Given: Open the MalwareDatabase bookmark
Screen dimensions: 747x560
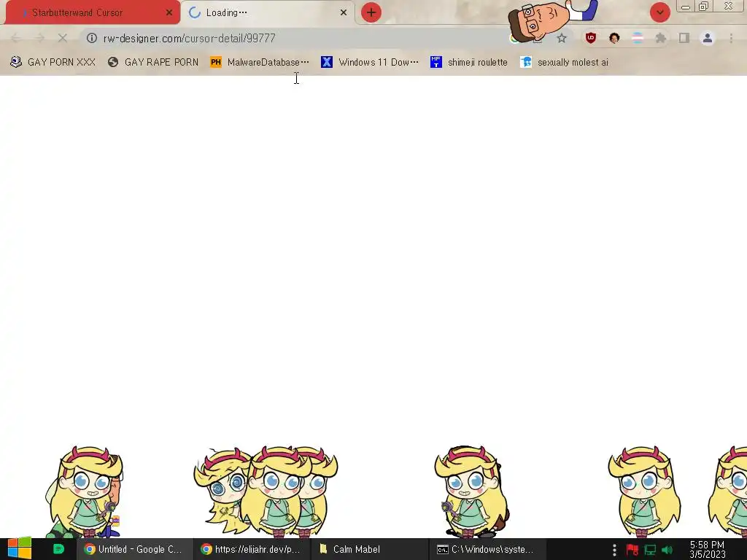Looking at the screenshot, I should [260, 63].
